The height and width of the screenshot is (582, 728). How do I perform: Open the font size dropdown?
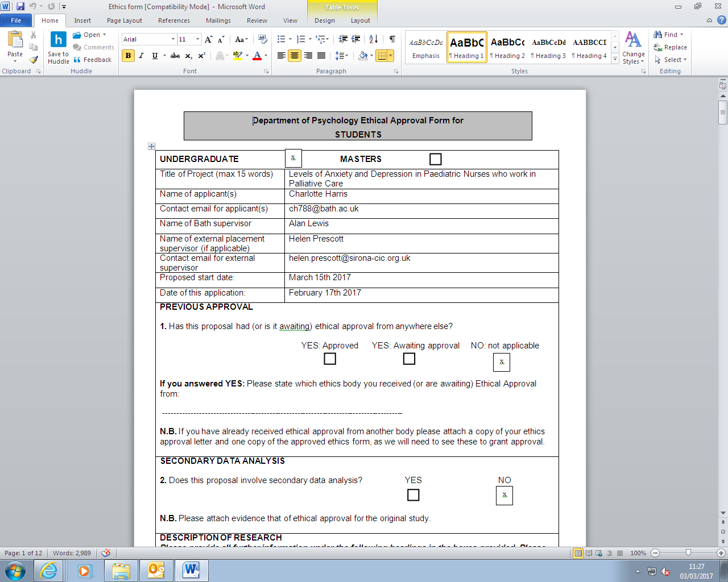pos(197,39)
